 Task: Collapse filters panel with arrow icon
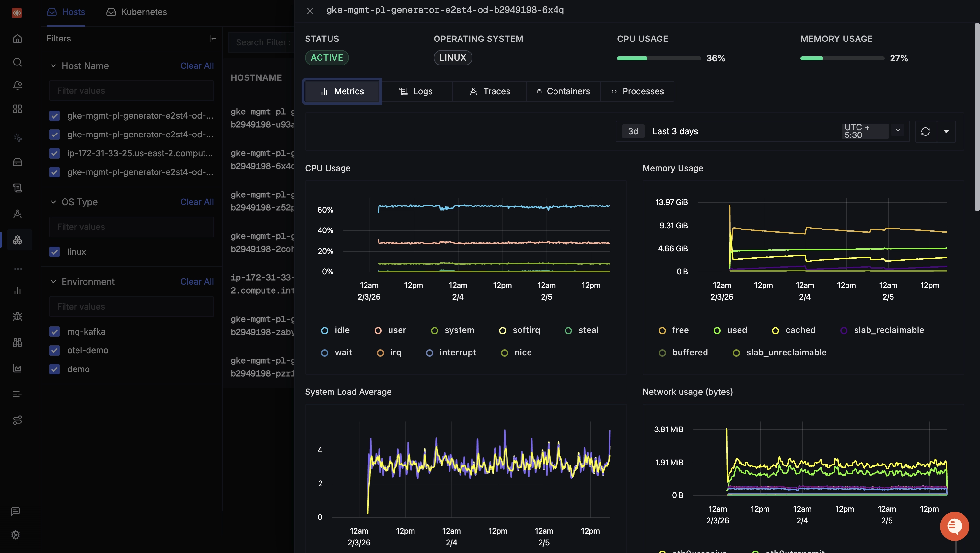coord(213,39)
